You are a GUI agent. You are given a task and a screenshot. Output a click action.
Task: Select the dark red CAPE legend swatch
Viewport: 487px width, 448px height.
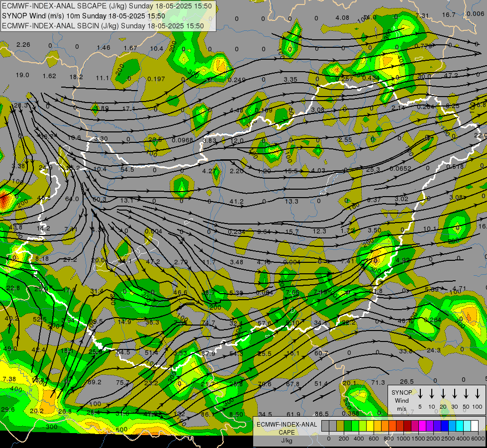[x=407, y=426]
